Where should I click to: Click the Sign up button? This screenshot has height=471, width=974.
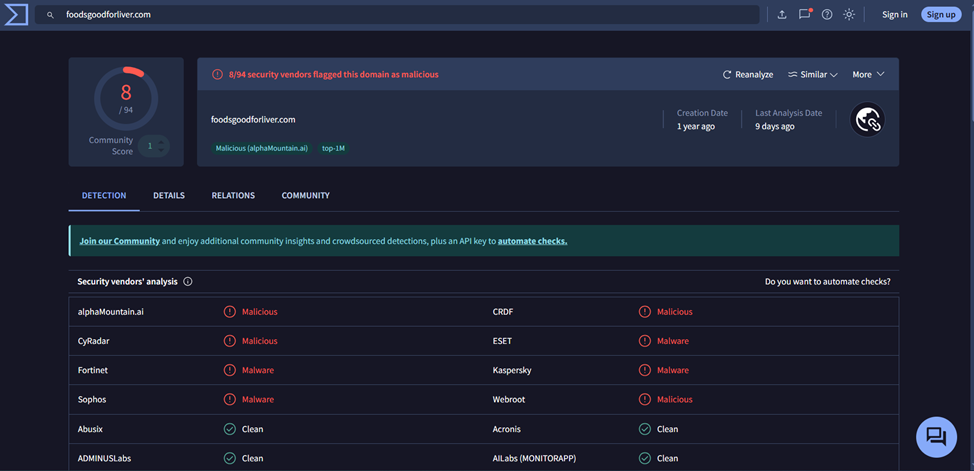click(941, 15)
